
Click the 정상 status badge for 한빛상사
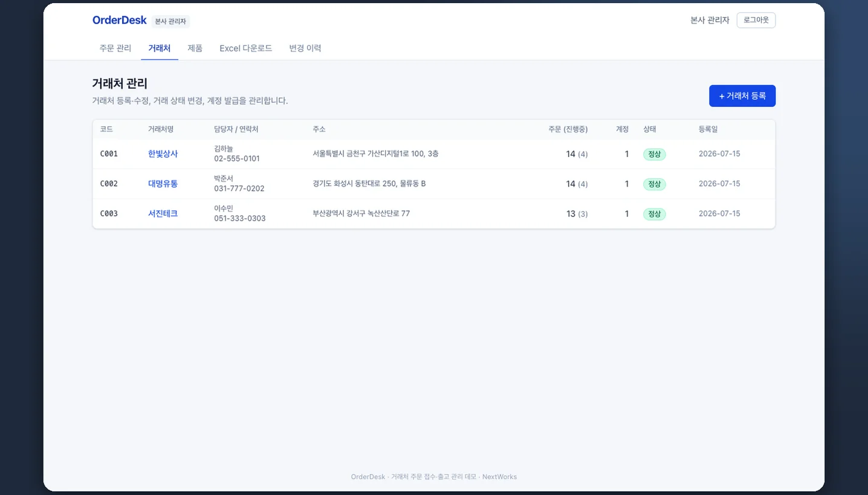click(654, 154)
